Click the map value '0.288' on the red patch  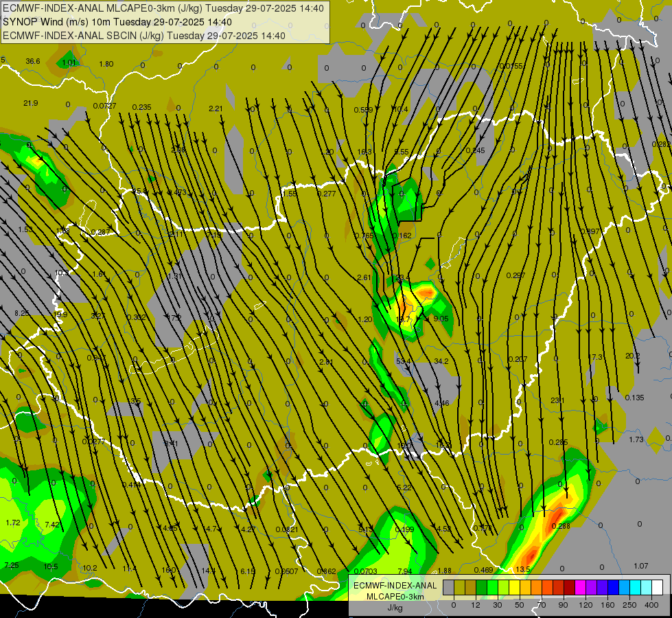click(561, 526)
